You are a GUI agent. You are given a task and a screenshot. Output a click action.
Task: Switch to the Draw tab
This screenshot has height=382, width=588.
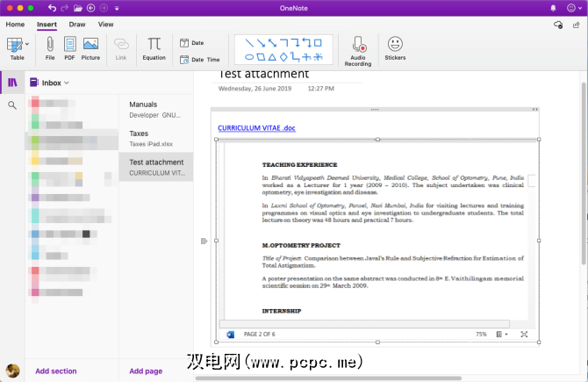click(x=77, y=25)
